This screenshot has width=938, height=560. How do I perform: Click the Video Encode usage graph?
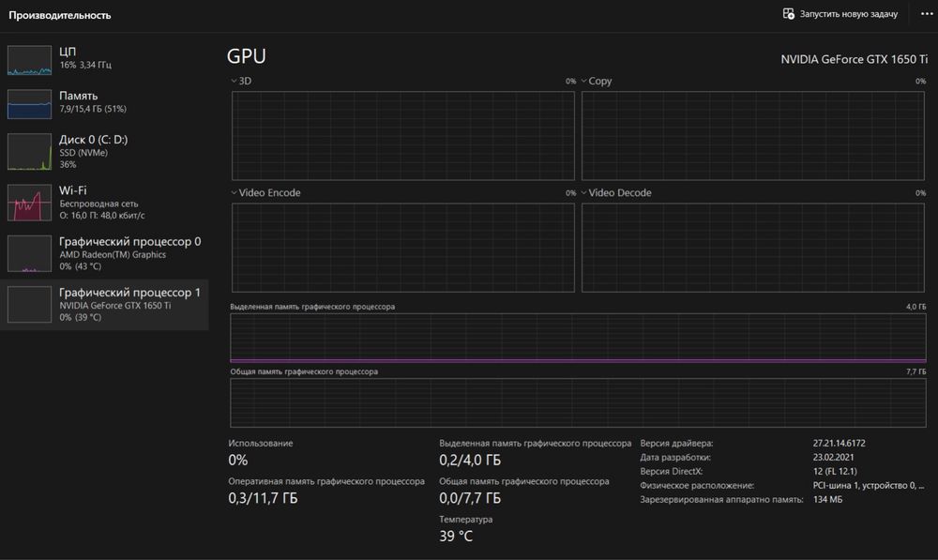[x=403, y=248]
